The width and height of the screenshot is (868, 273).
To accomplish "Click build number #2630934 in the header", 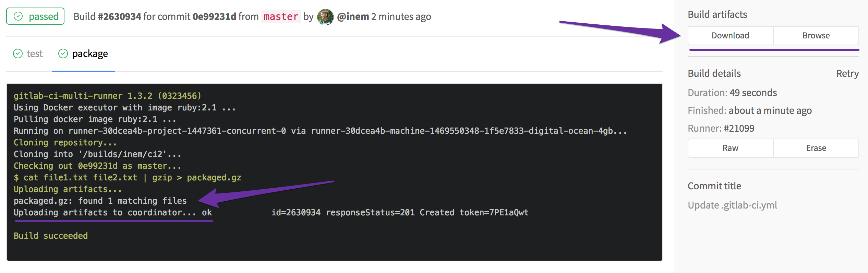I will point(119,17).
